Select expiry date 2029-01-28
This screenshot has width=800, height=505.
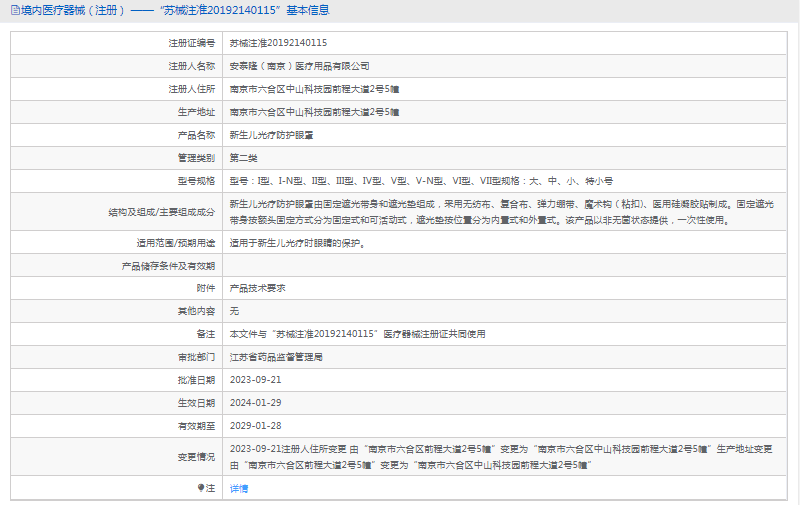pyautogui.click(x=256, y=426)
